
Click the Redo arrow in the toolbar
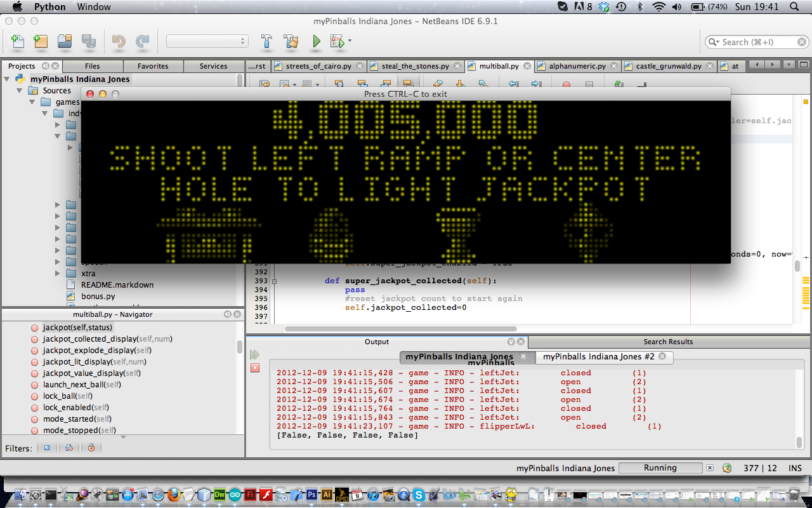tap(142, 42)
